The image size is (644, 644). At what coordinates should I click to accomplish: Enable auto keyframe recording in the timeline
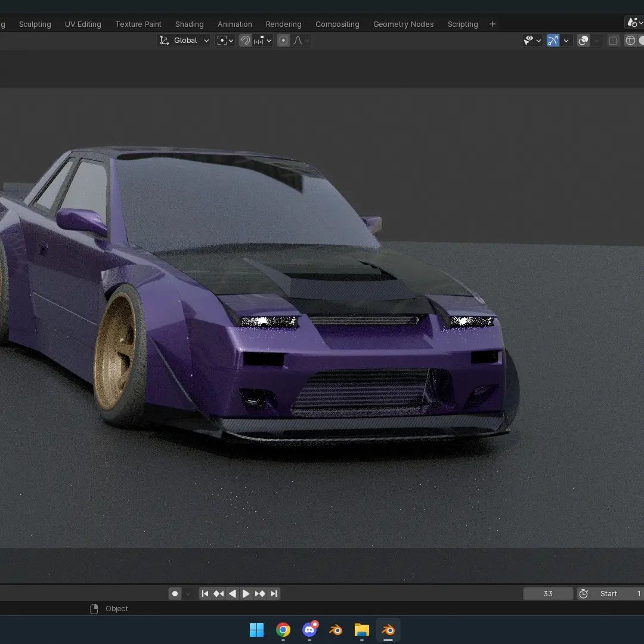point(175,593)
